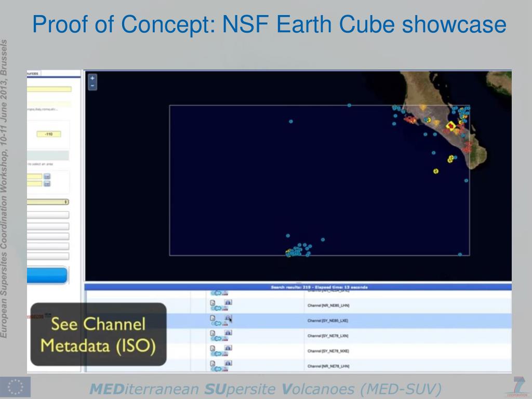
Task: Click the top yellow search text field
Action: [49, 89]
